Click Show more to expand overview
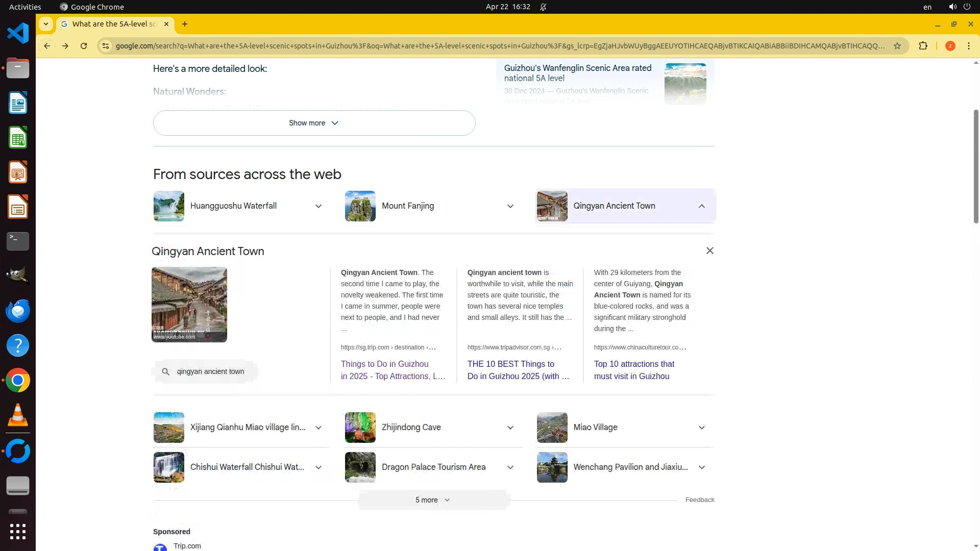 (314, 123)
